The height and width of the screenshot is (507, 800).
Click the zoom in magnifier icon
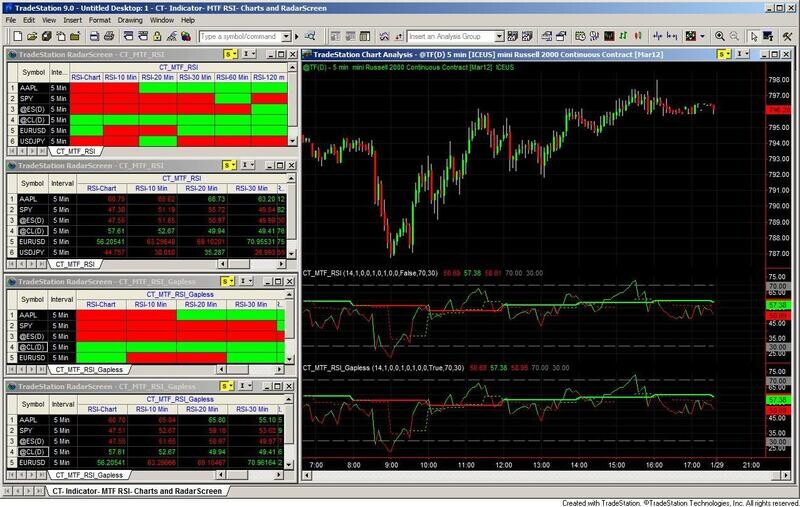(x=719, y=36)
